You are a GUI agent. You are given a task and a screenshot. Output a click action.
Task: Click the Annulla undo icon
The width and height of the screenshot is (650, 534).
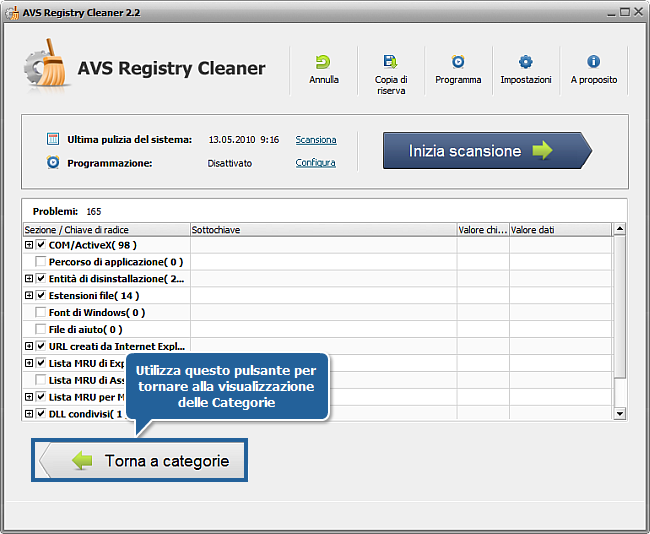(x=323, y=62)
